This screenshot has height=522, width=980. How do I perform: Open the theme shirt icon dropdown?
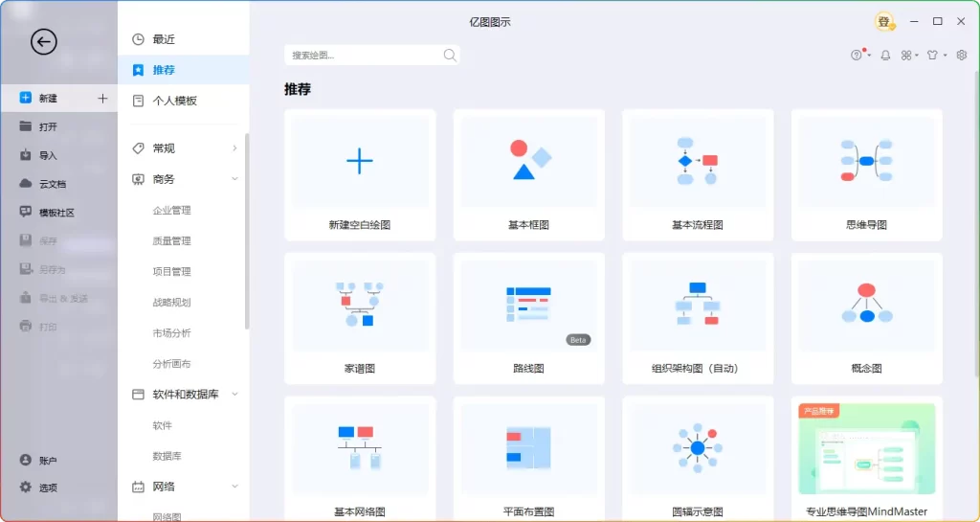[936, 55]
